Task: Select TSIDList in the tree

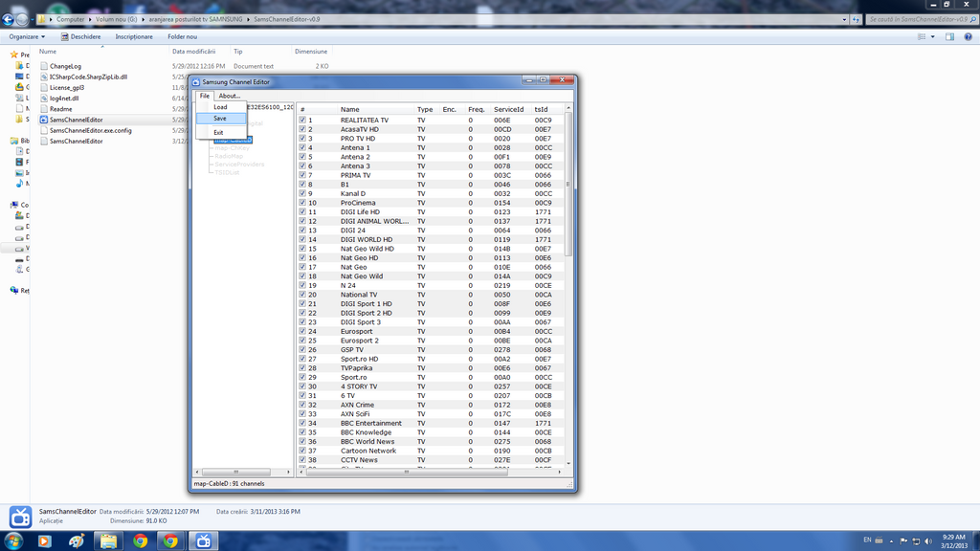Action: click(x=227, y=172)
